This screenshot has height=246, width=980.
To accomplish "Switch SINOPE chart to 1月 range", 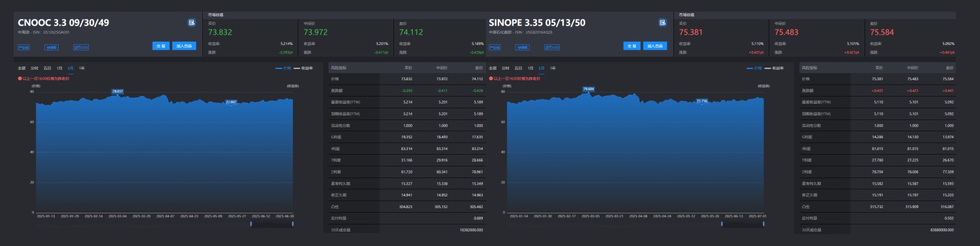I will tap(531, 68).
